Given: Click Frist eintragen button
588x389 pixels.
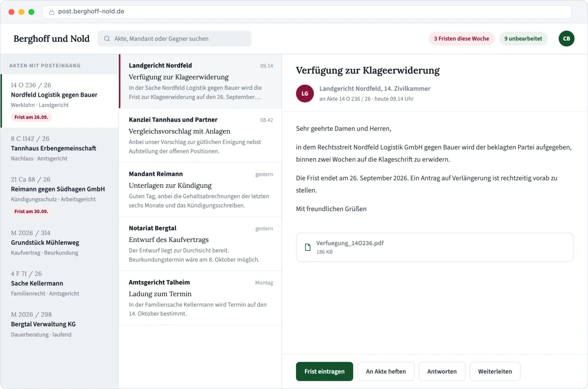Looking at the screenshot, I should (324, 371).
